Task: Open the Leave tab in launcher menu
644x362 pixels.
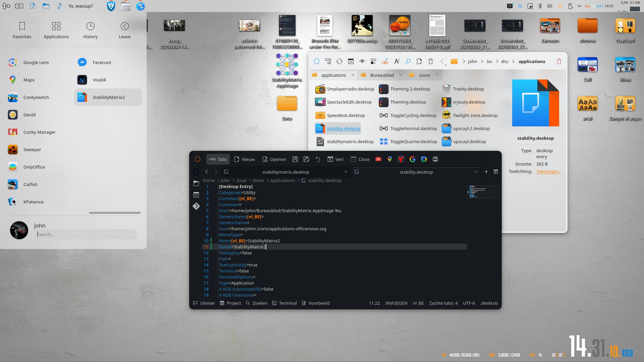Action: tap(124, 30)
